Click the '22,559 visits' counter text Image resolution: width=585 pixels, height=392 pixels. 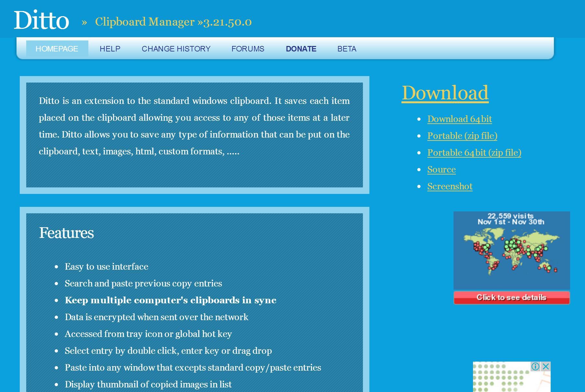click(511, 216)
